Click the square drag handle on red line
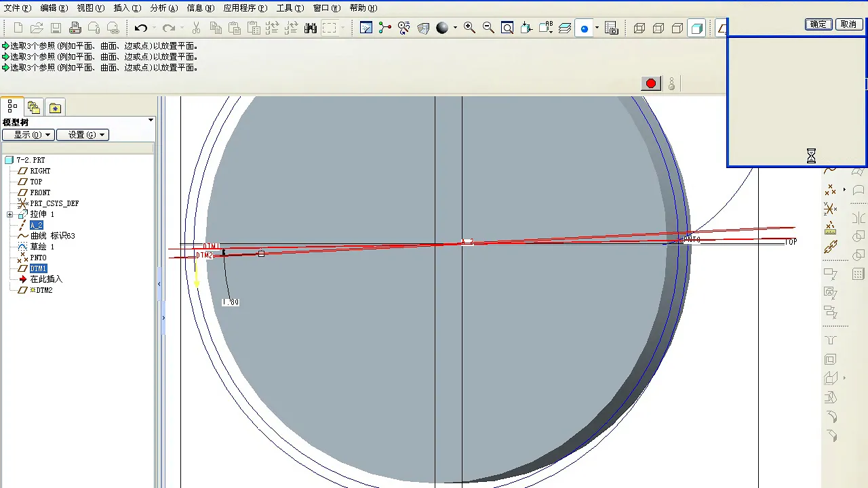 point(261,253)
